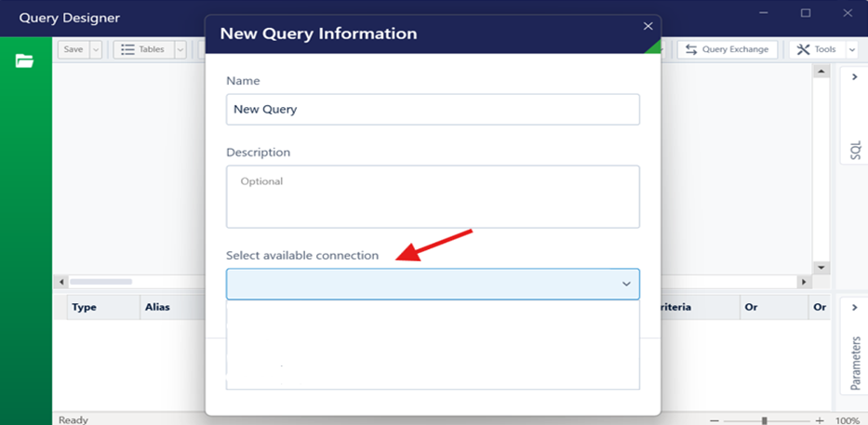
Task: Open the folder icon in green sidebar
Action: coord(24,60)
